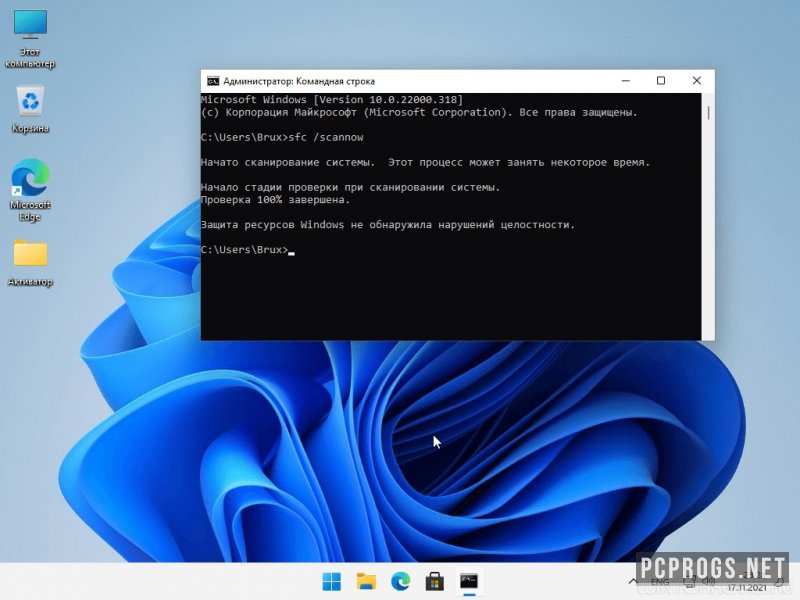
Task: Click the title 'Администратор: Командная строка'
Action: click(299, 81)
